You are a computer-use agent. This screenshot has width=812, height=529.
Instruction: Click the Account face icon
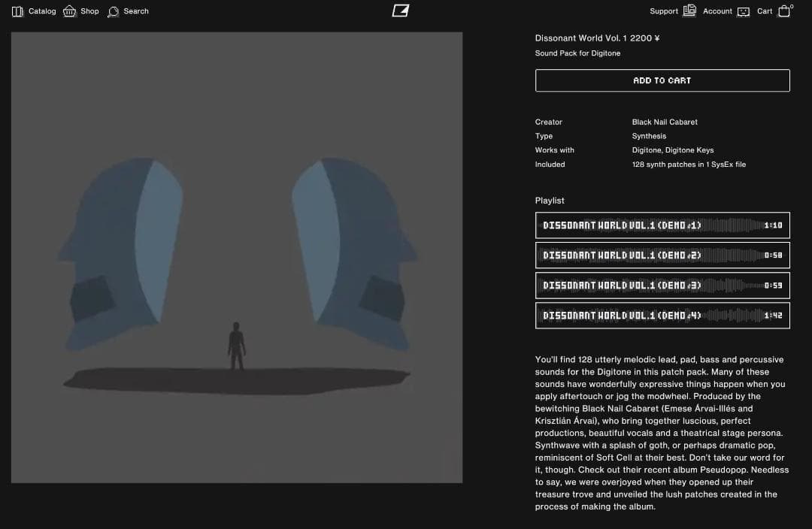pyautogui.click(x=743, y=11)
